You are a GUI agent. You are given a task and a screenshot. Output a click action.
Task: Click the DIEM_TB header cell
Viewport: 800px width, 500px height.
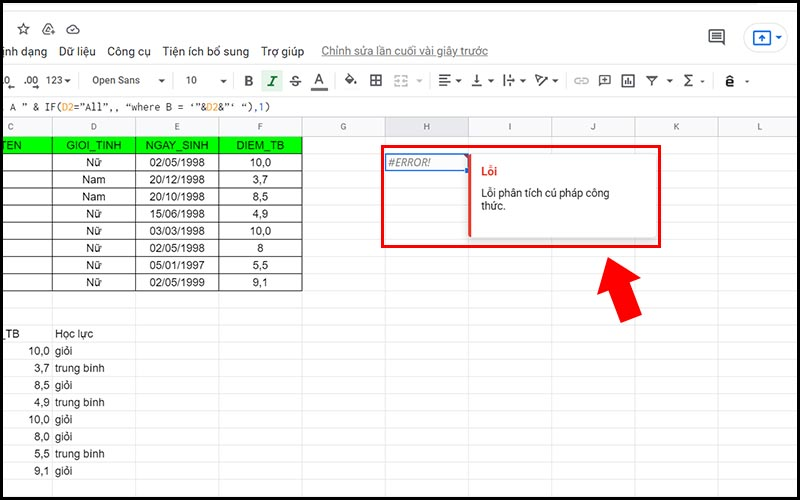pos(260,145)
